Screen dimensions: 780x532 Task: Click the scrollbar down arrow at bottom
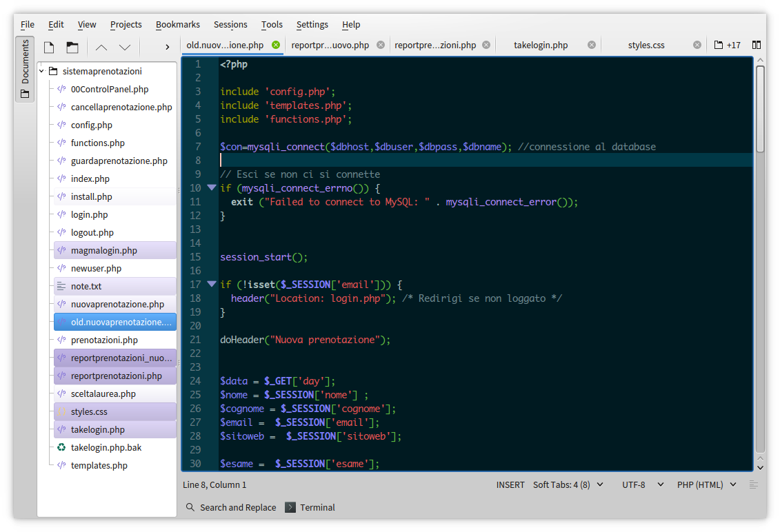pos(760,467)
